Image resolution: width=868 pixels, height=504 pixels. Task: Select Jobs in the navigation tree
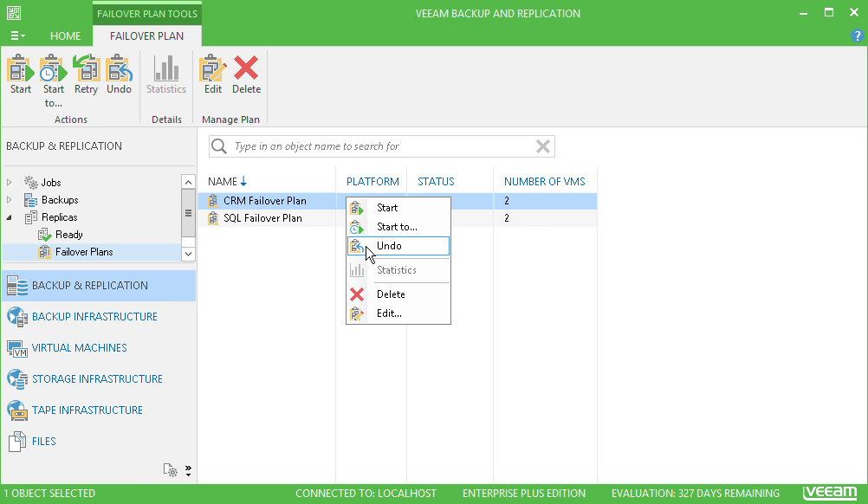[x=51, y=182]
